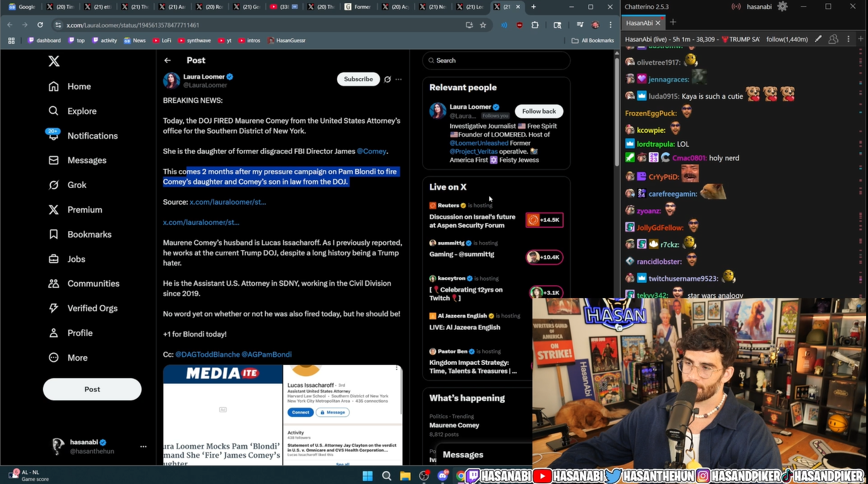Image resolution: width=868 pixels, height=484 pixels.
Task: Open Communities in the left sidebar
Action: point(84,284)
